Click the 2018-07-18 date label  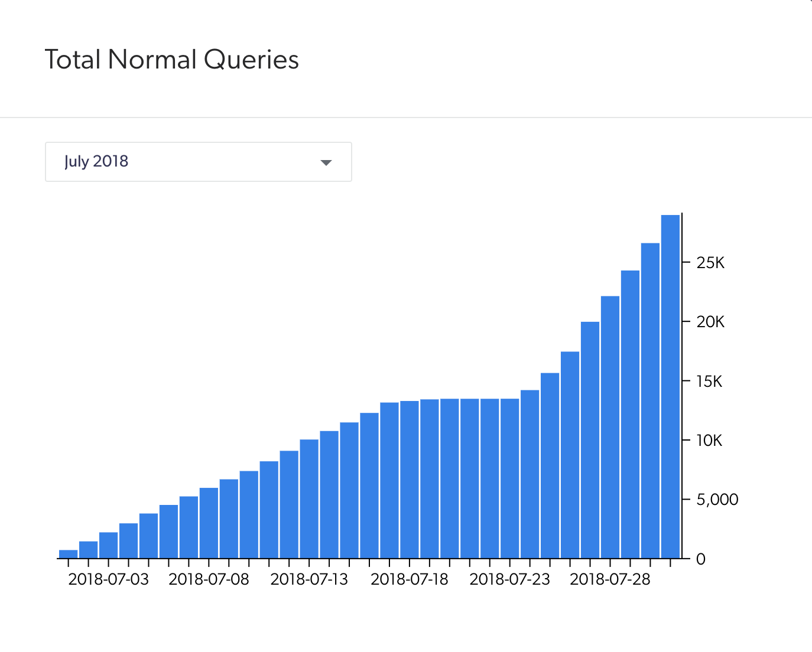coord(410,579)
